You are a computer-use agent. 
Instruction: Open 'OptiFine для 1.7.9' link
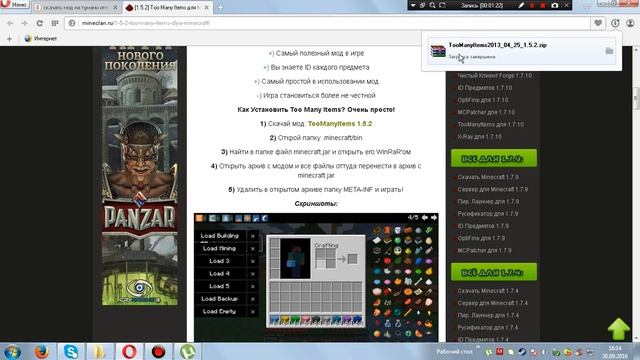(x=481, y=238)
